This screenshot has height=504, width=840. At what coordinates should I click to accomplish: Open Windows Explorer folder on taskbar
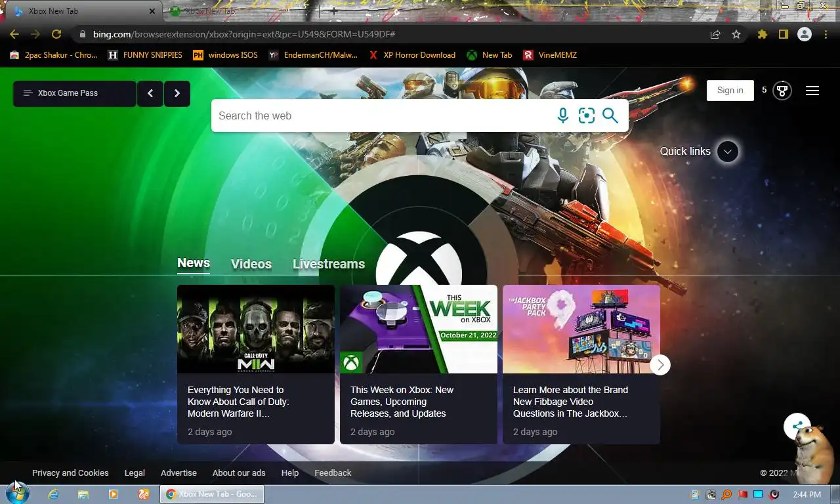point(83,494)
